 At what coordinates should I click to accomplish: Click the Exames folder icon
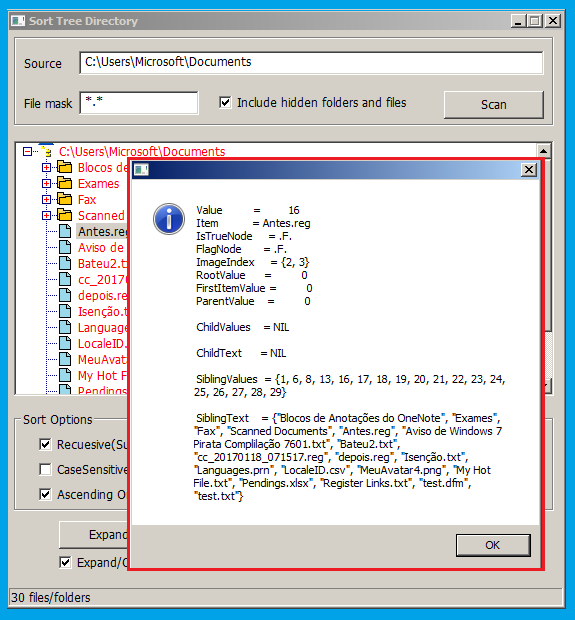(x=64, y=183)
